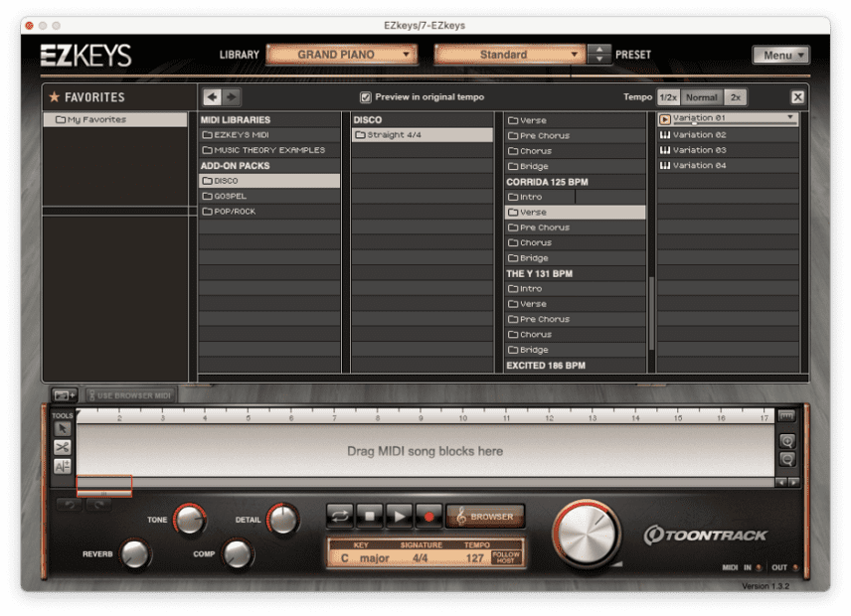Select Straight 4/4 folder

click(x=423, y=134)
